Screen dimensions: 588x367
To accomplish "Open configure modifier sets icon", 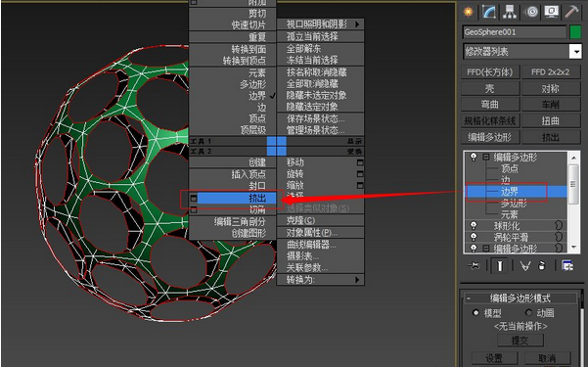I will [567, 265].
